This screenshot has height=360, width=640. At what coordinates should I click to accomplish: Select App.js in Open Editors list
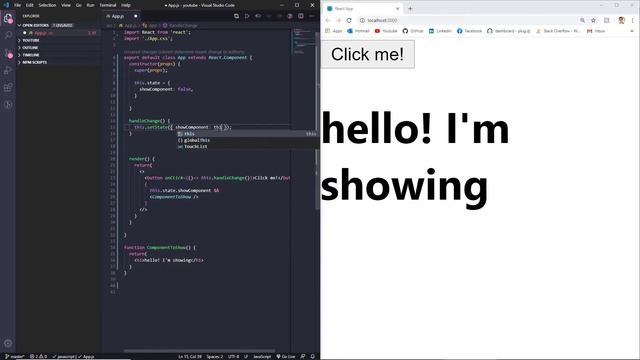coord(57,33)
